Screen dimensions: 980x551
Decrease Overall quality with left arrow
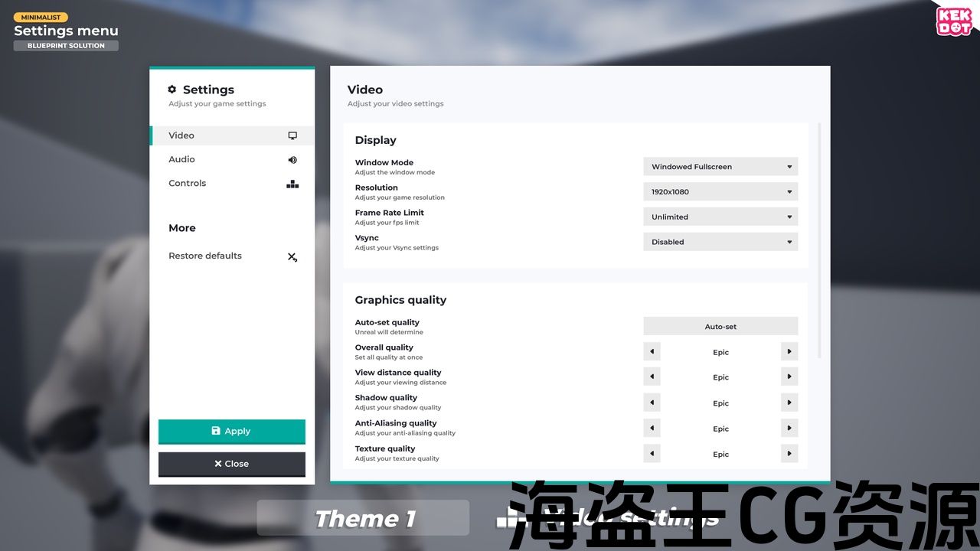point(652,352)
